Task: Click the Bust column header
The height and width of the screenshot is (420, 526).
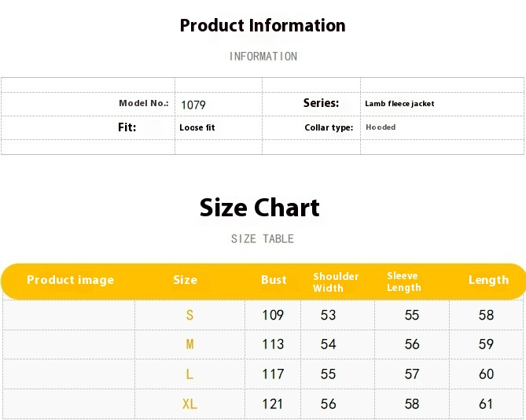Action: pos(274,280)
